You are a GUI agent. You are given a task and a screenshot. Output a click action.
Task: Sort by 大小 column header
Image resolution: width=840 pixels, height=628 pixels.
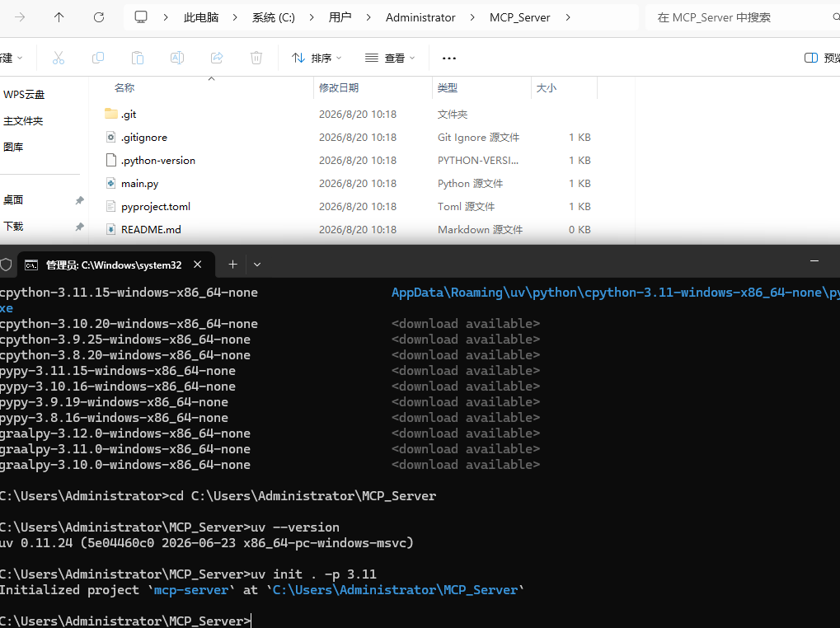pos(546,88)
